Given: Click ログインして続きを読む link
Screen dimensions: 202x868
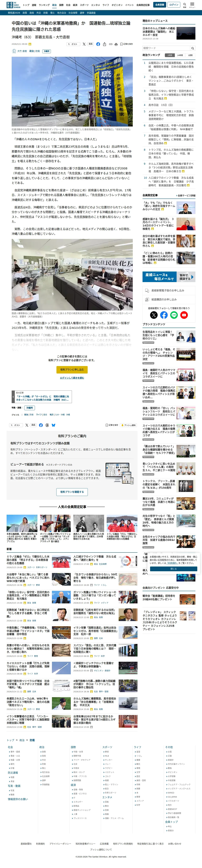Looking at the screenshot, I should click(x=72, y=378).
